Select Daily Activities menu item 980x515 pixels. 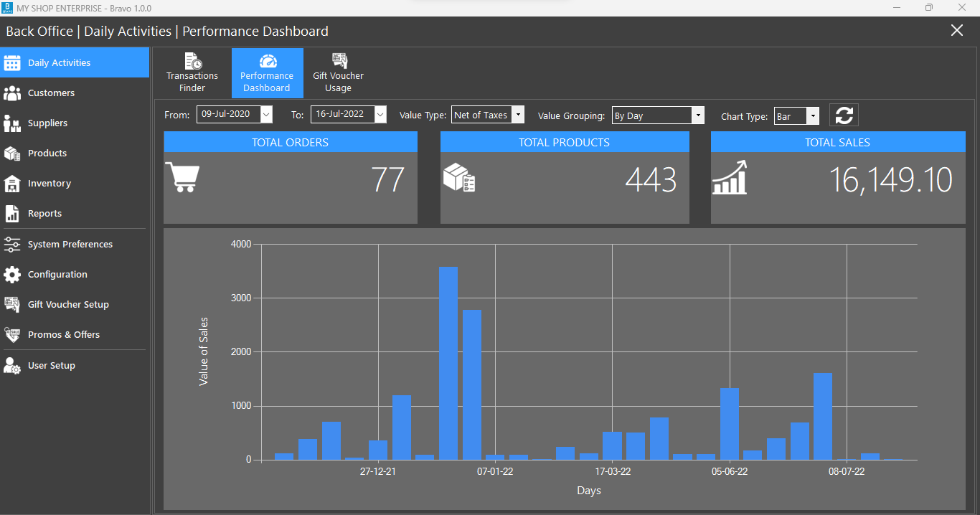point(59,63)
